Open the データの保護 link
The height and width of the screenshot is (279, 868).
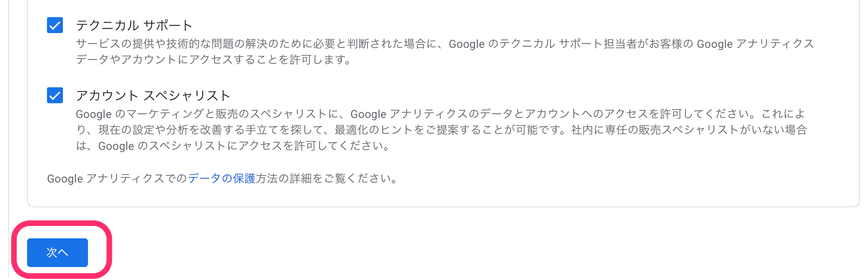(221, 179)
